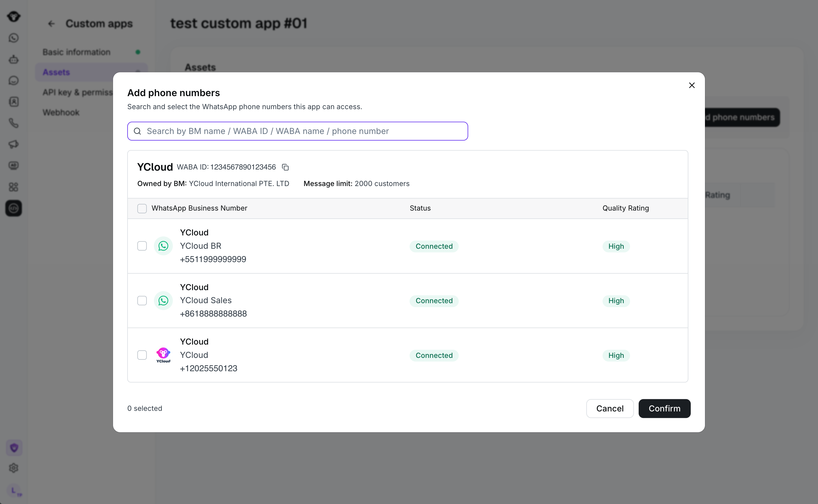Select the developer code icon in sidebar
Screen dimensions: 818x504
pos(14,208)
